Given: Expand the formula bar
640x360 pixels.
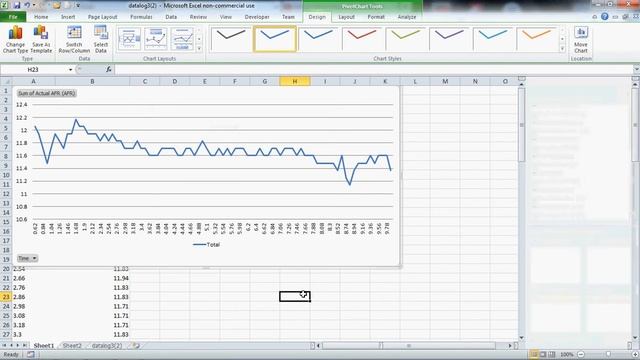Looking at the screenshot, I should (x=636, y=70).
